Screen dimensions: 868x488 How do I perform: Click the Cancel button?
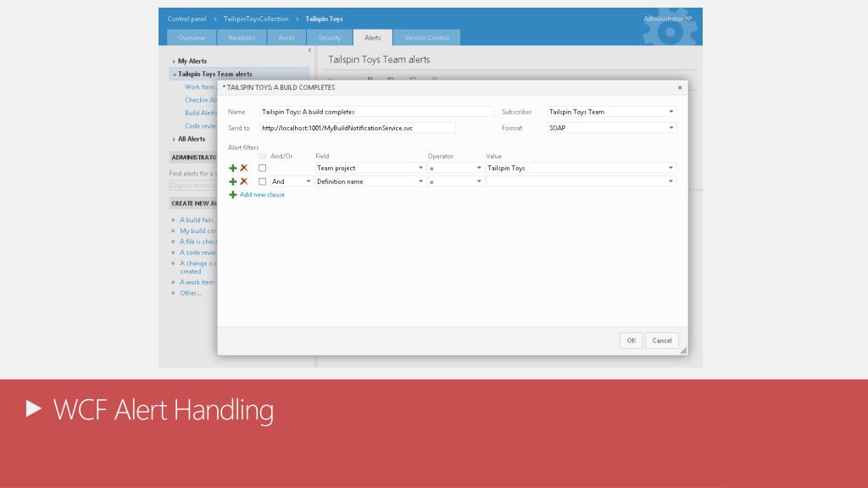[x=661, y=341]
